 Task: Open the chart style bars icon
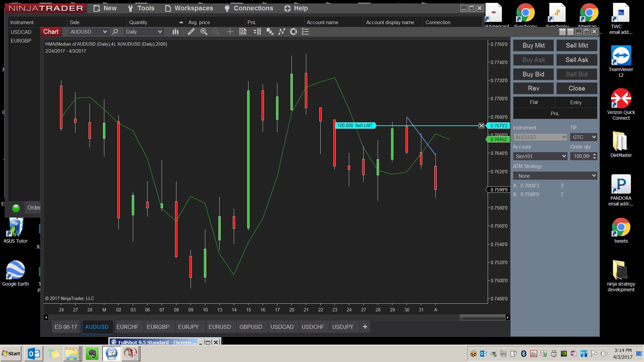tap(175, 32)
